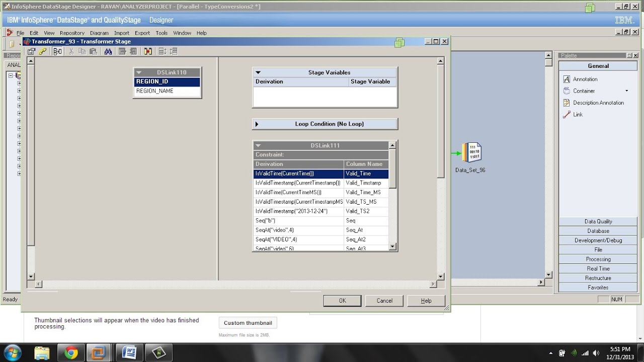644x362 pixels.
Task: Click the Cancel button
Action: point(384,301)
